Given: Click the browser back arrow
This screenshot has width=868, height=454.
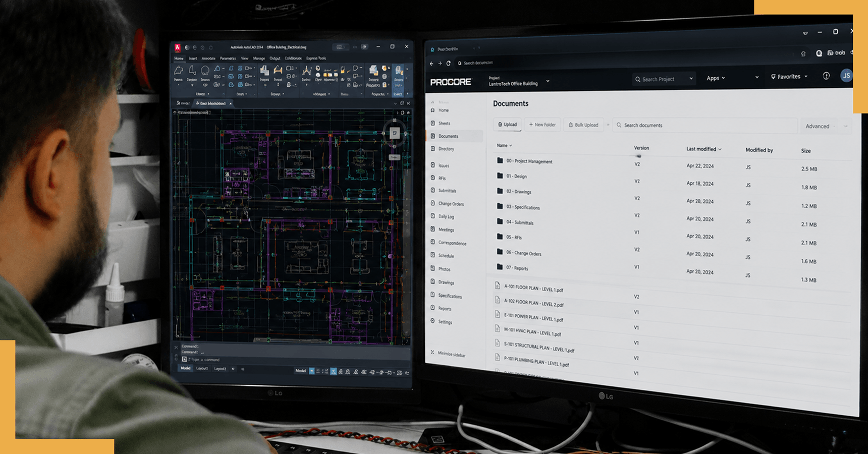Looking at the screenshot, I should [431, 64].
